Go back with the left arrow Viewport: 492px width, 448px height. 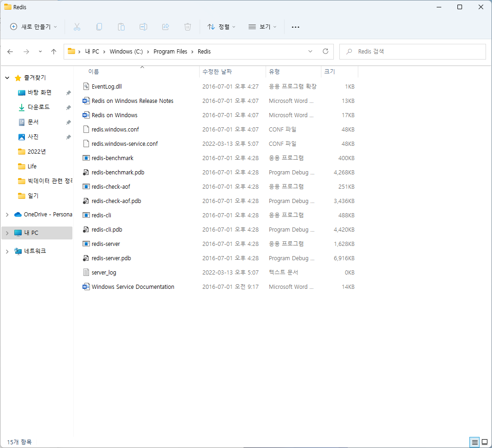tap(10, 52)
